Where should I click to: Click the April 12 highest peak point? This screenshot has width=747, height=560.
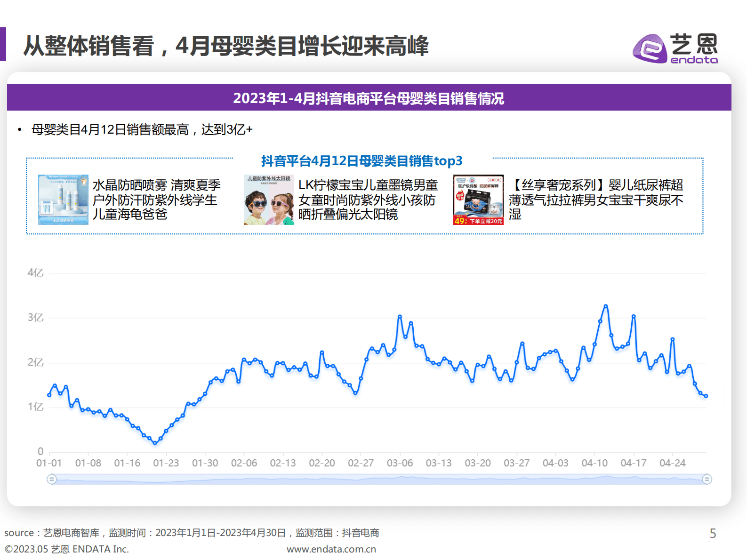(606, 306)
